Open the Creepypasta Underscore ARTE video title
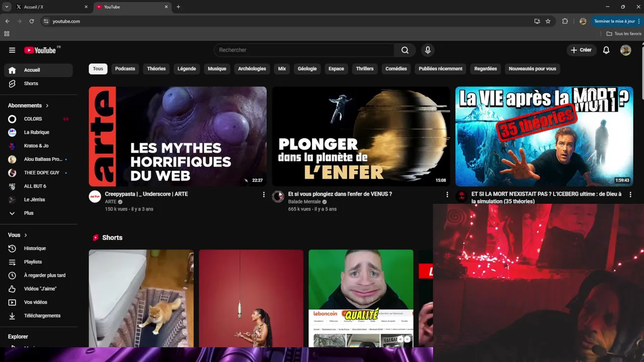Image resolution: width=644 pixels, height=362 pixels. (146, 194)
